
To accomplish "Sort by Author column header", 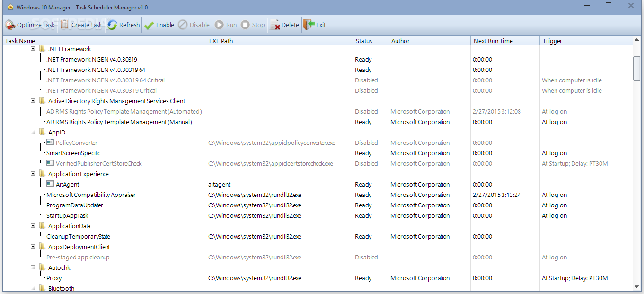I will [429, 41].
